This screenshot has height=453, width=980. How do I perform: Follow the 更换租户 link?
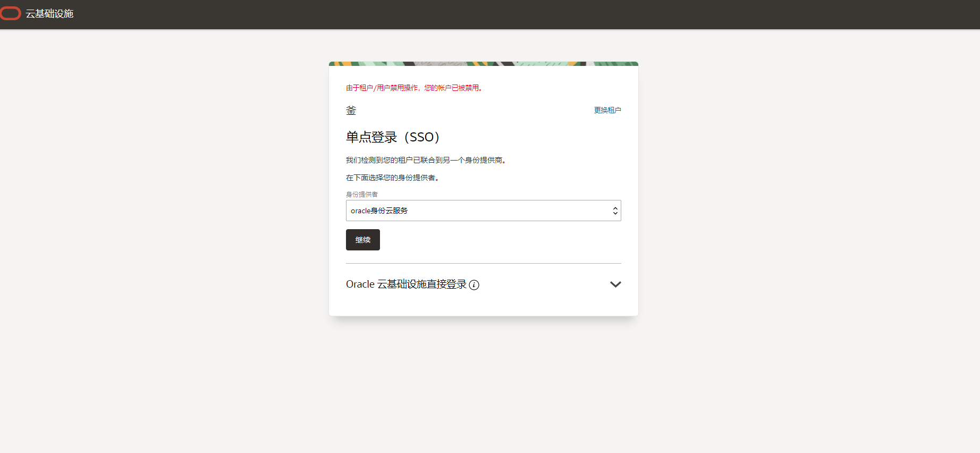607,110
